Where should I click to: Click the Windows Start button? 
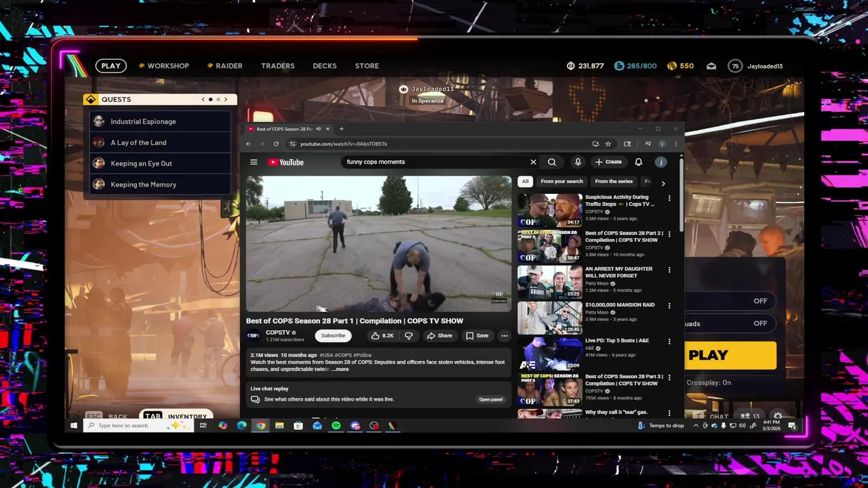(74, 426)
